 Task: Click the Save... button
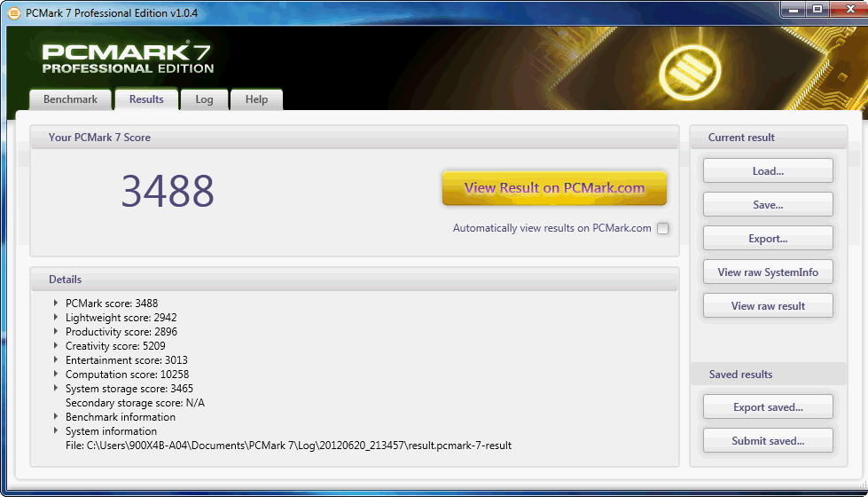point(768,204)
